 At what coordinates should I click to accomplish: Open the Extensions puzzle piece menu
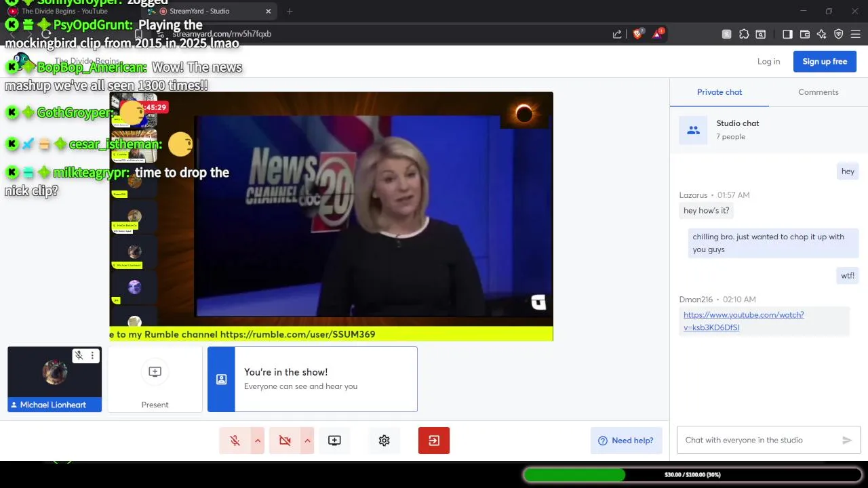click(x=744, y=34)
